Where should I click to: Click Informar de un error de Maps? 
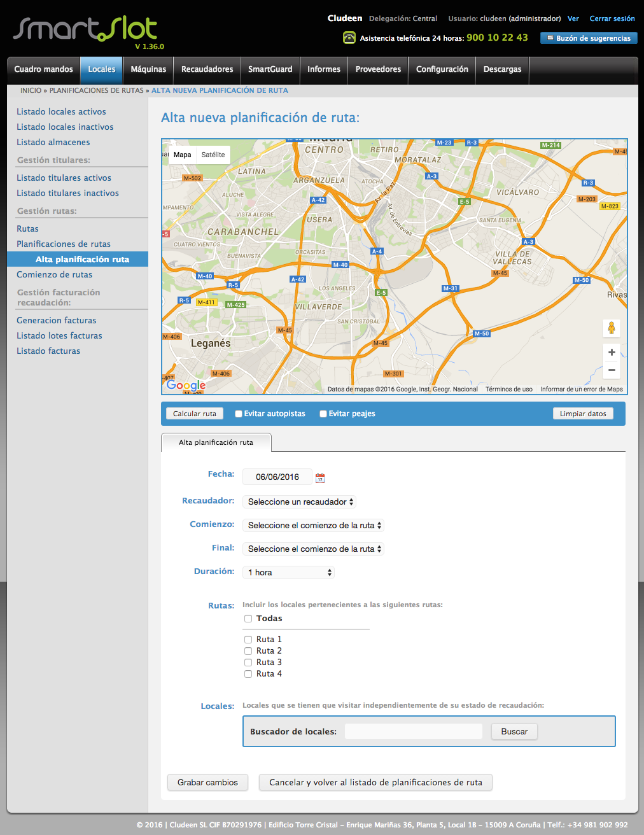(582, 389)
